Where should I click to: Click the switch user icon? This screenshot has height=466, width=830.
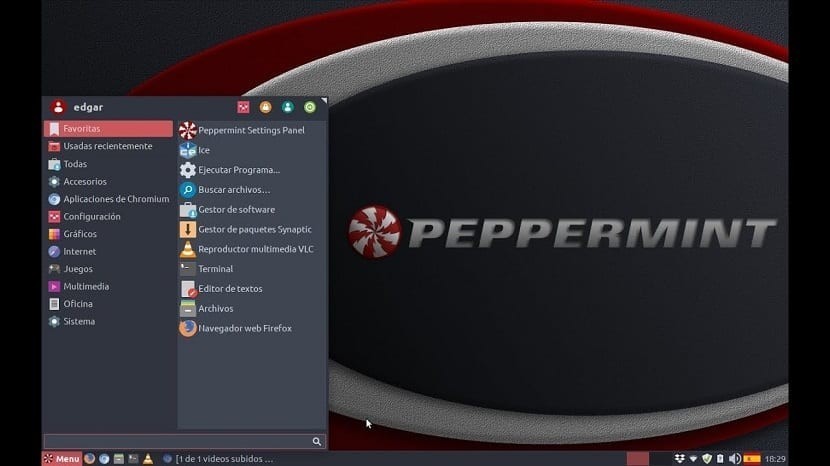point(288,107)
